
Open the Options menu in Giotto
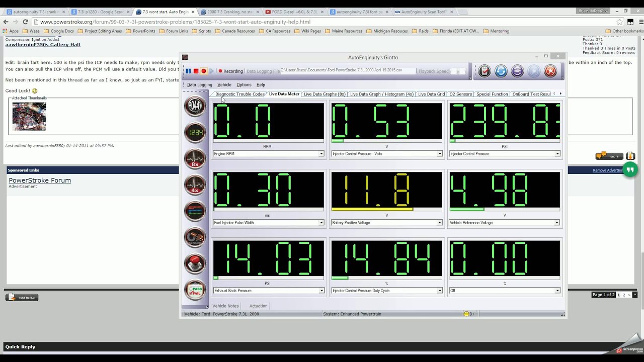244,84
